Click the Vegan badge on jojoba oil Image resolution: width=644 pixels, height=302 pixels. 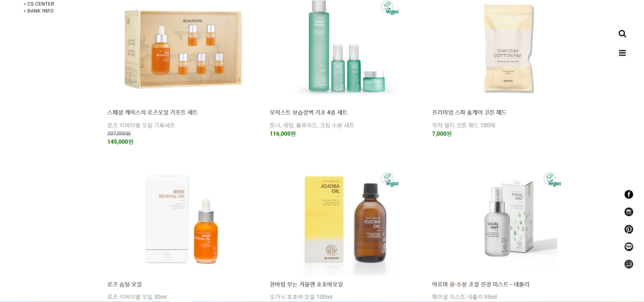click(x=390, y=180)
